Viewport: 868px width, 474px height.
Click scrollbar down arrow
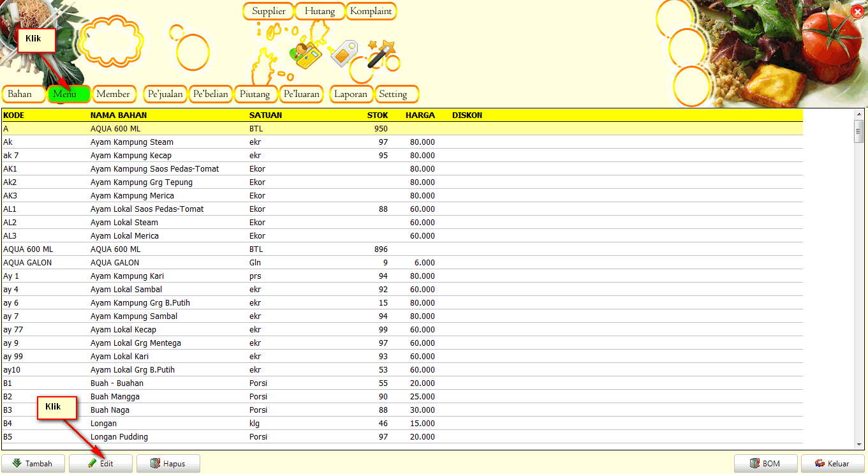pyautogui.click(x=859, y=444)
